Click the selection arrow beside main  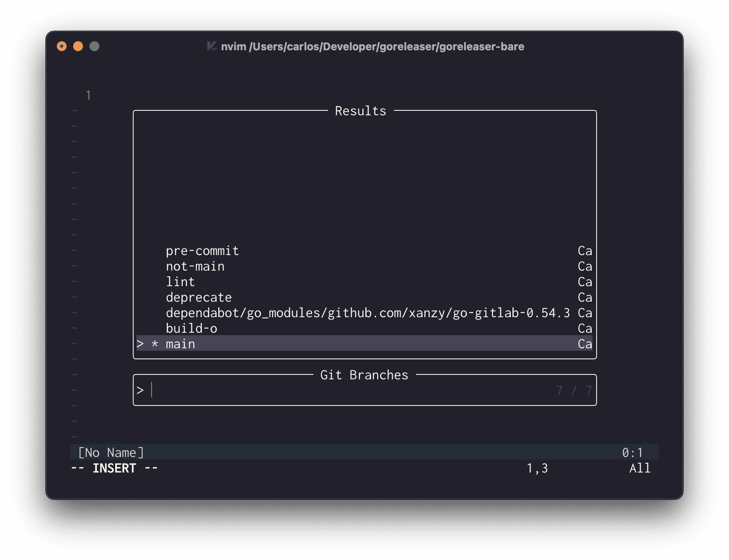click(x=141, y=344)
